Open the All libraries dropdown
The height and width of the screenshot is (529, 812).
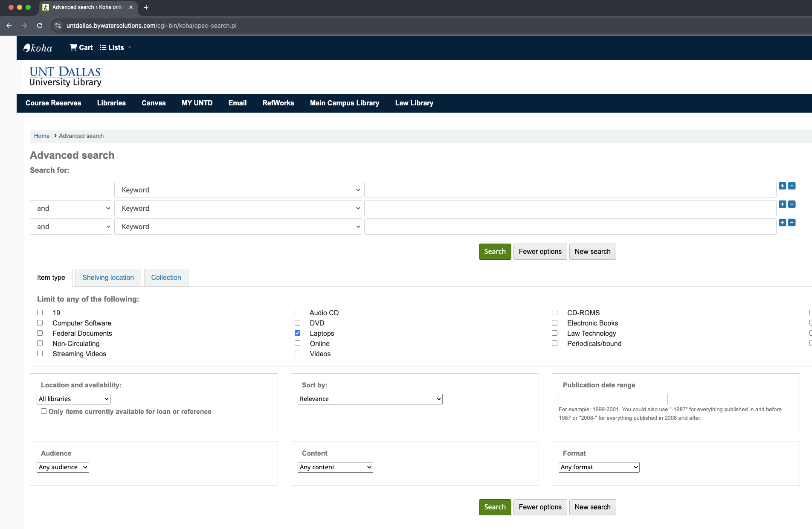[x=73, y=399]
